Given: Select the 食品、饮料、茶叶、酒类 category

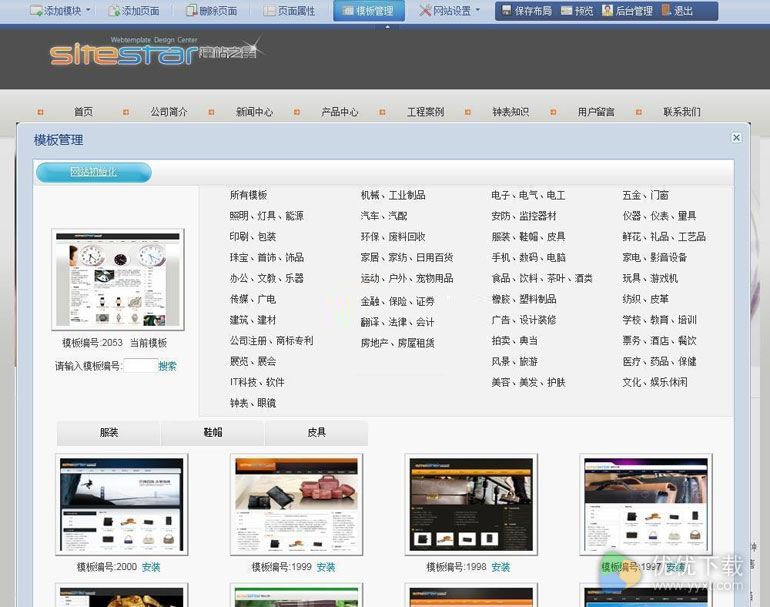Looking at the screenshot, I should point(542,278).
